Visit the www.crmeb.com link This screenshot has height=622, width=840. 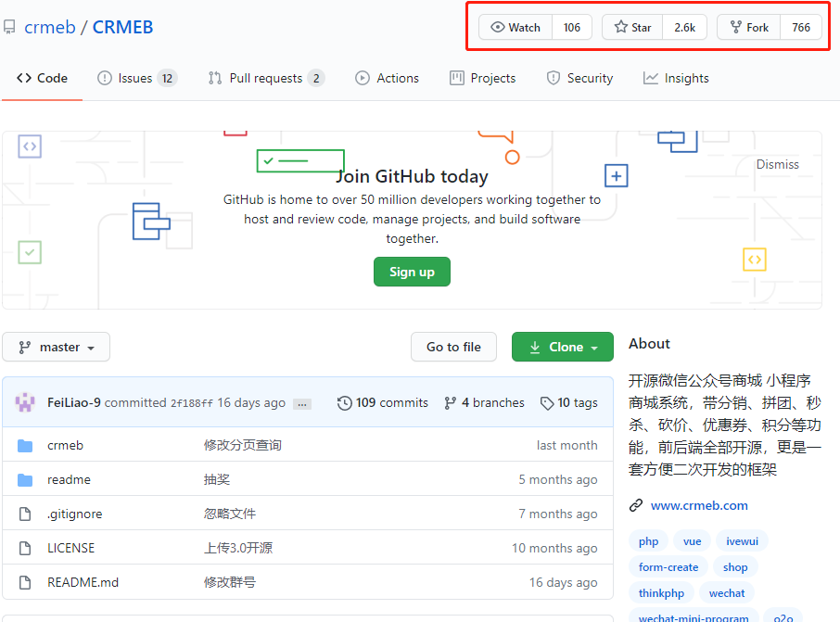click(698, 505)
